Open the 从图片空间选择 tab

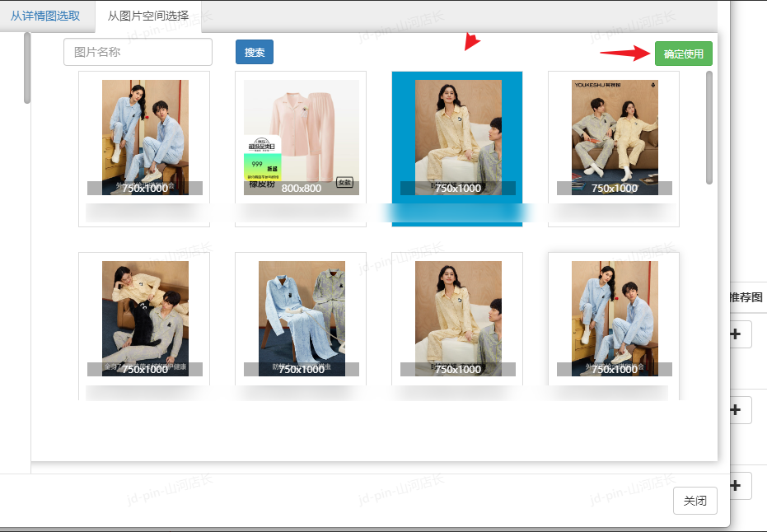pos(148,16)
